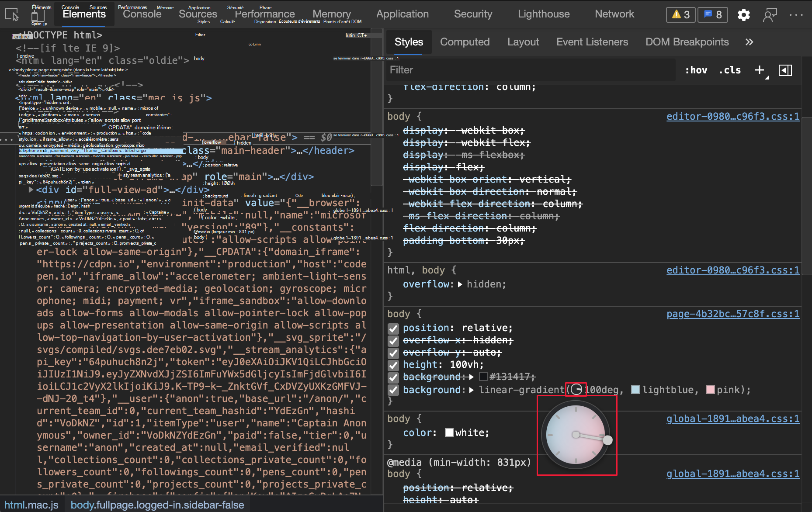Open the editor-0980…c96f3.css stylesheet link
This screenshot has height=512, width=812.
click(732, 116)
